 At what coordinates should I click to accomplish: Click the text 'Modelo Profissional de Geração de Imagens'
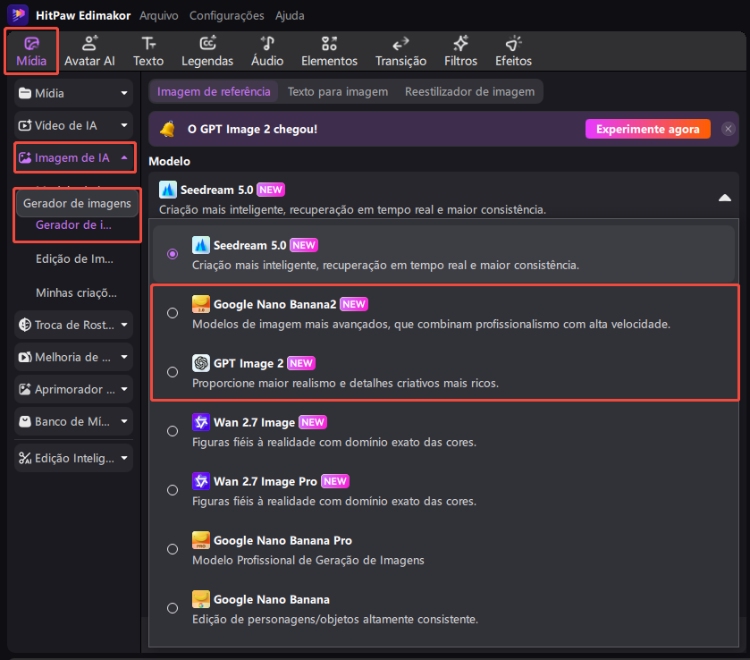tap(308, 560)
